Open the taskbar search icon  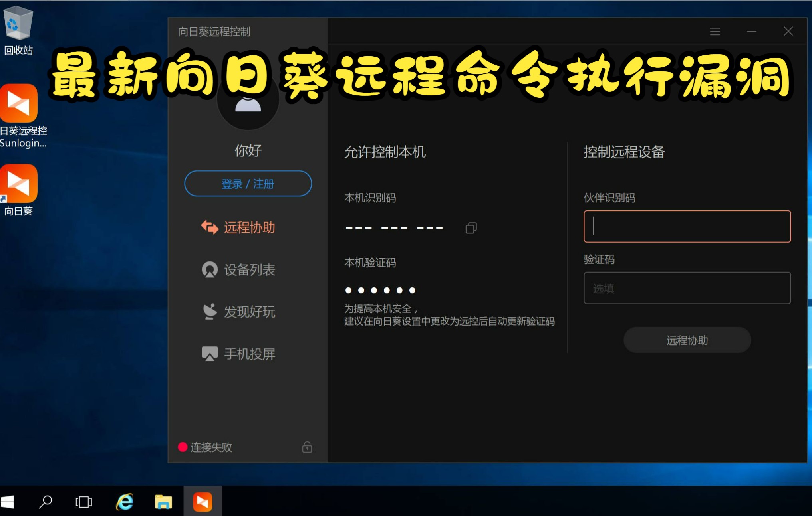(x=46, y=502)
